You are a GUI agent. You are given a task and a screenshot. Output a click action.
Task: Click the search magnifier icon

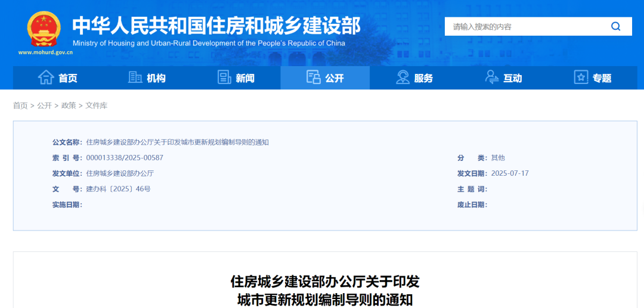(x=615, y=27)
